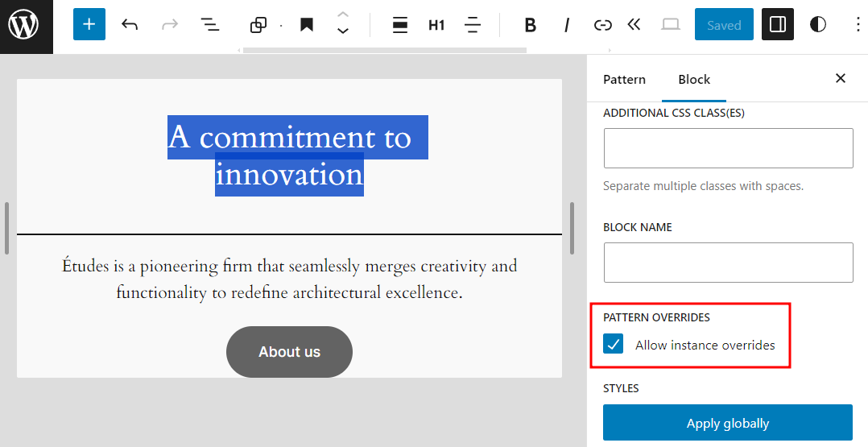Viewport: 868px width, 447px height.
Task: Apply italic formatting
Action: tap(567, 25)
